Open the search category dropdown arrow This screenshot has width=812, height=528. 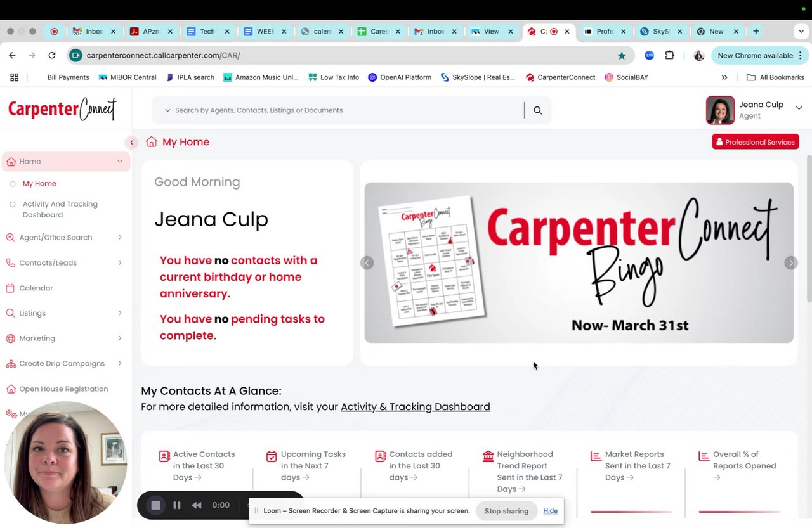point(167,110)
